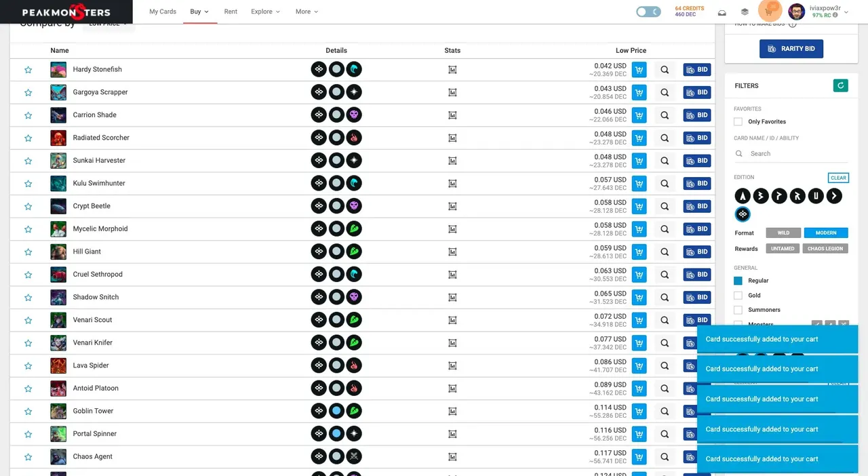This screenshot has height=476, width=868.
Task: Open magnifier search for Sunkai Harvester
Action: click(665, 161)
